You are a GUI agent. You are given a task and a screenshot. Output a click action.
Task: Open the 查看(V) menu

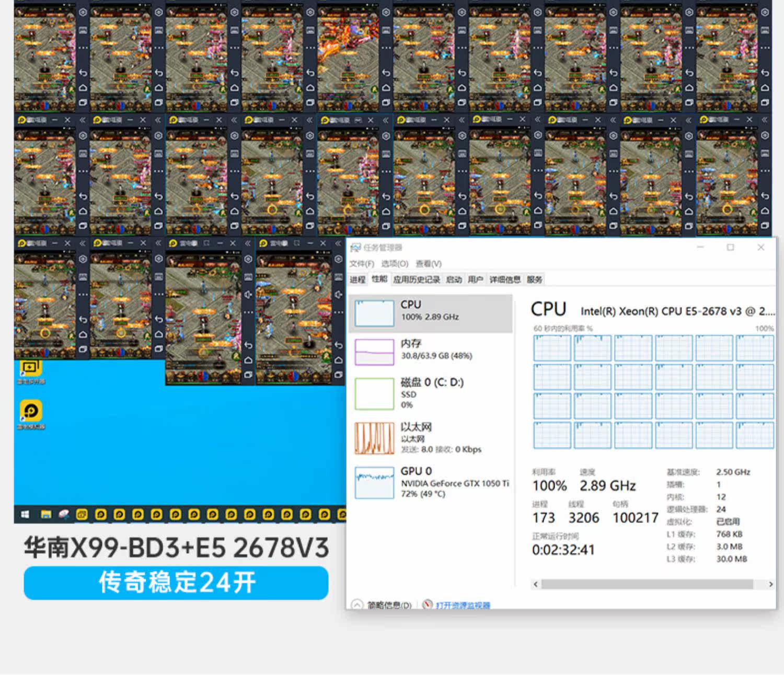[429, 263]
